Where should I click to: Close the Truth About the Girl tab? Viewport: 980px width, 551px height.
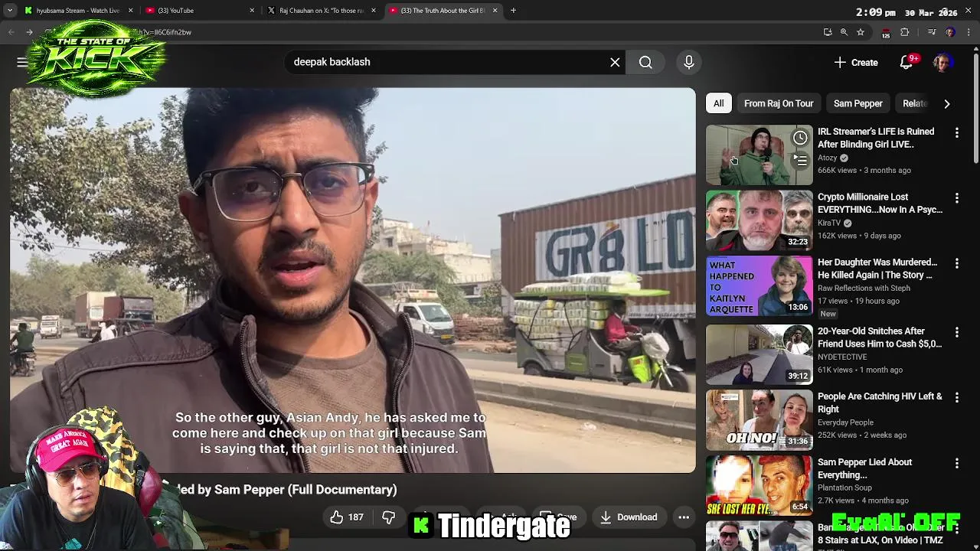[495, 11]
